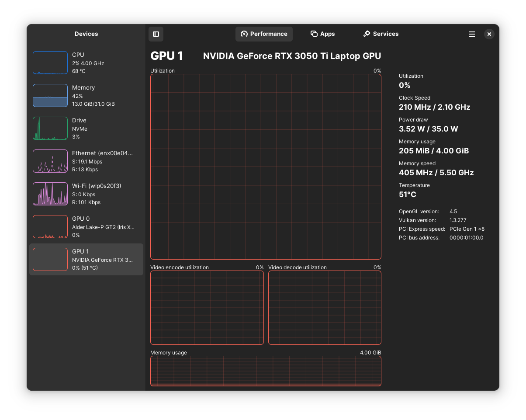Click the '405 MHz / 5.50 GHz' memory speed
The height and width of the screenshot is (420, 526).
point(436,173)
